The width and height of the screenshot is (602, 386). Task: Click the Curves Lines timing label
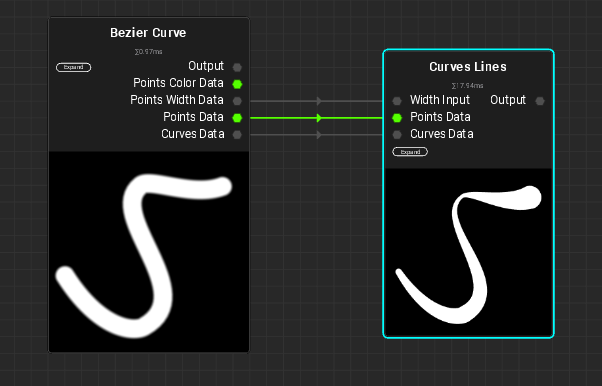[x=467, y=85]
